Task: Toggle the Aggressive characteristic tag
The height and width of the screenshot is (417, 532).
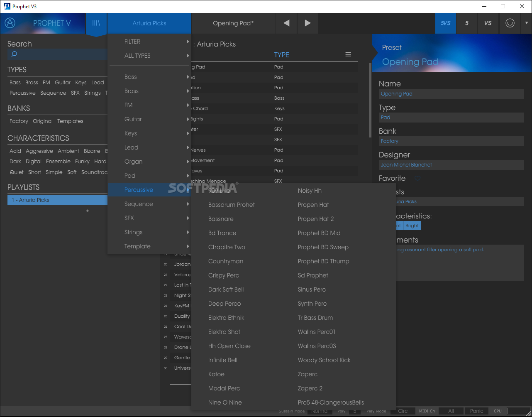Action: click(x=39, y=151)
